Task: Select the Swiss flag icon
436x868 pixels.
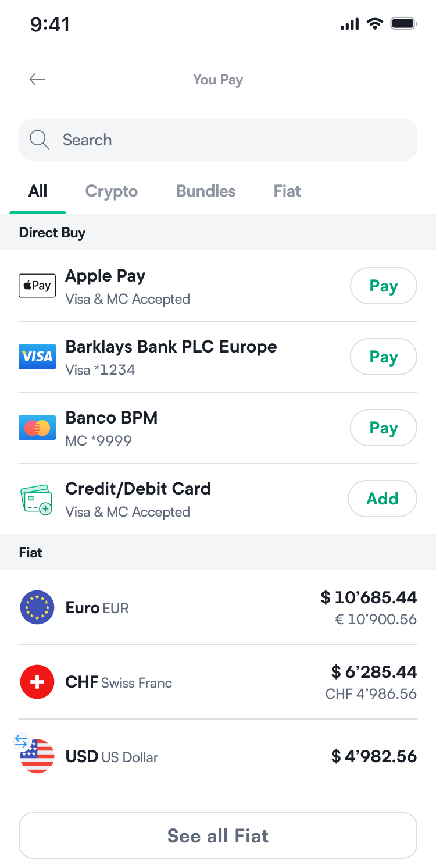Action: pos(37,682)
